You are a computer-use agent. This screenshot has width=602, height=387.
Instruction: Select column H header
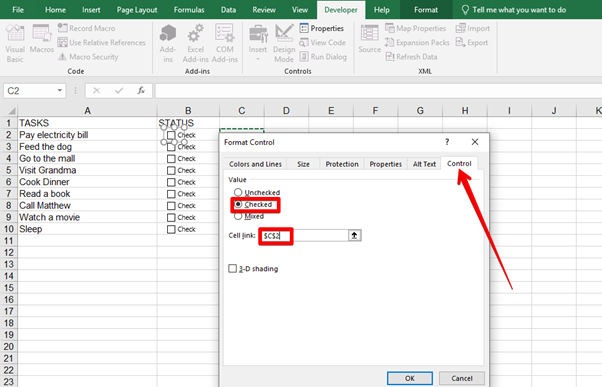[465, 111]
